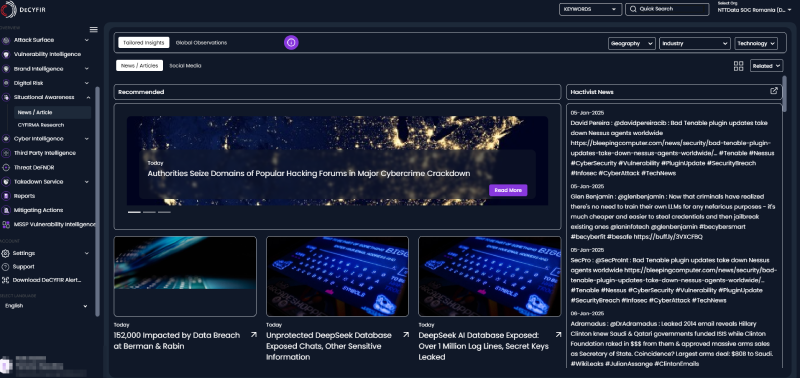Viewport: 800px width, 378px height.
Task: Select the News / Articles tab
Action: (x=139, y=65)
